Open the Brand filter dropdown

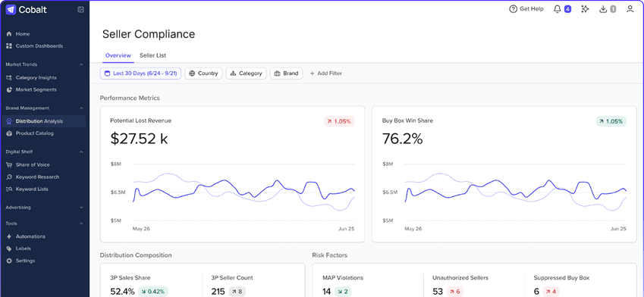(x=286, y=73)
